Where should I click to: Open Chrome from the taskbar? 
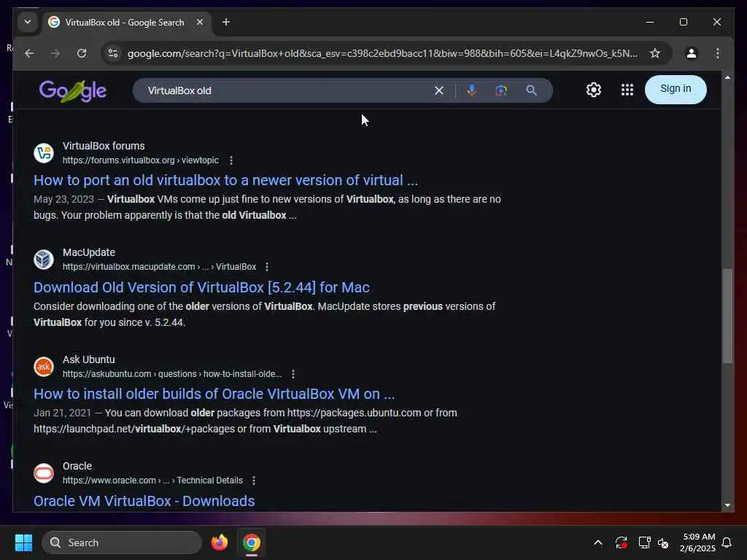pyautogui.click(x=252, y=542)
